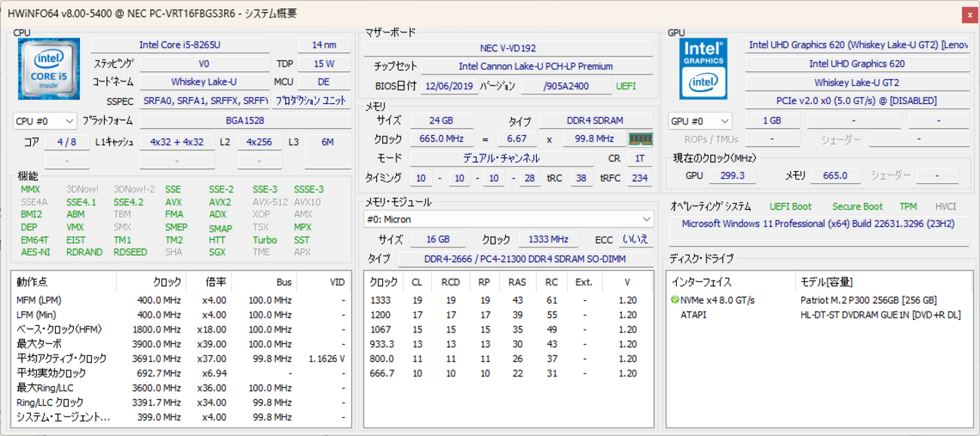Image resolution: width=980 pixels, height=436 pixels.
Task: Click the green checkmark beside NVMe x4
Action: click(x=675, y=300)
